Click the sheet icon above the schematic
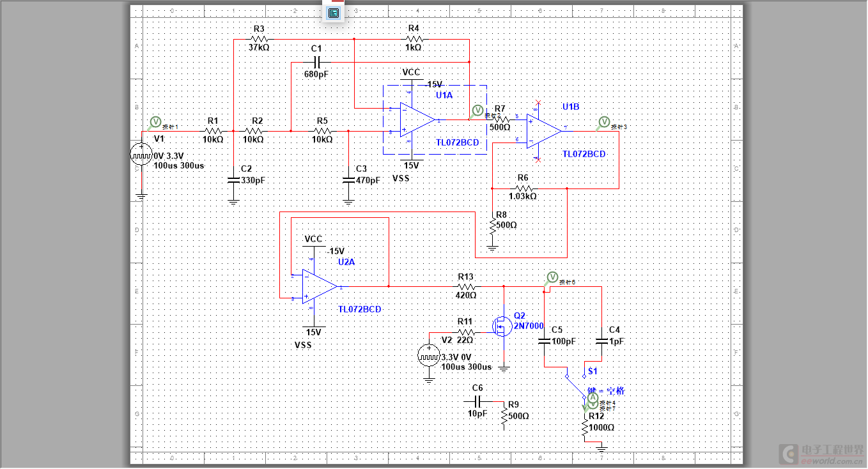Screen dimensions: 868x469 click(x=333, y=13)
